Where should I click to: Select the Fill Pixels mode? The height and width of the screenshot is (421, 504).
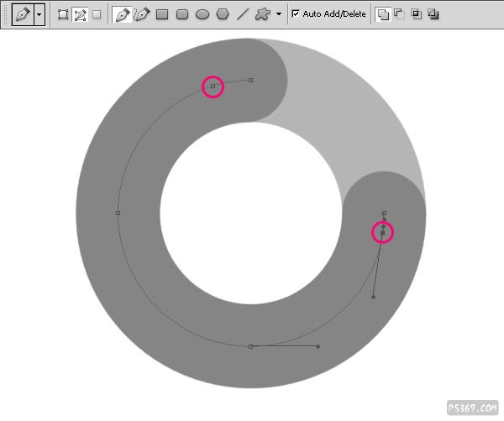click(x=97, y=14)
